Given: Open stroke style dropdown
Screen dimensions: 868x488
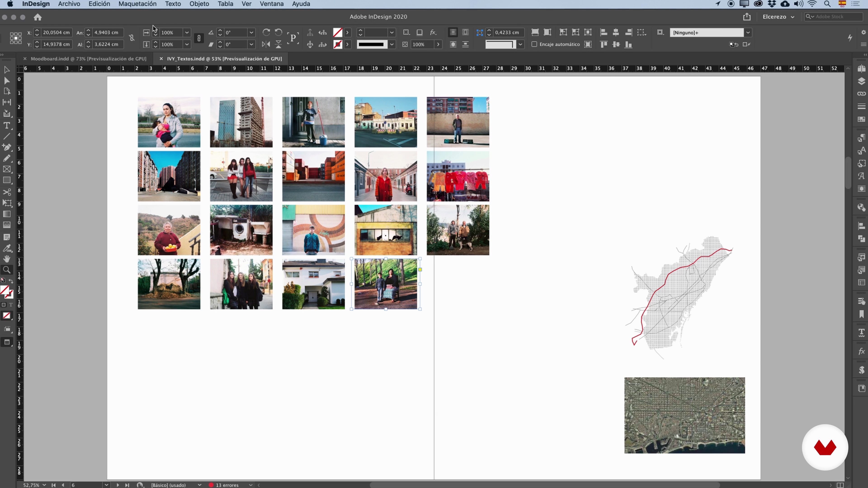Looking at the screenshot, I should coord(392,44).
